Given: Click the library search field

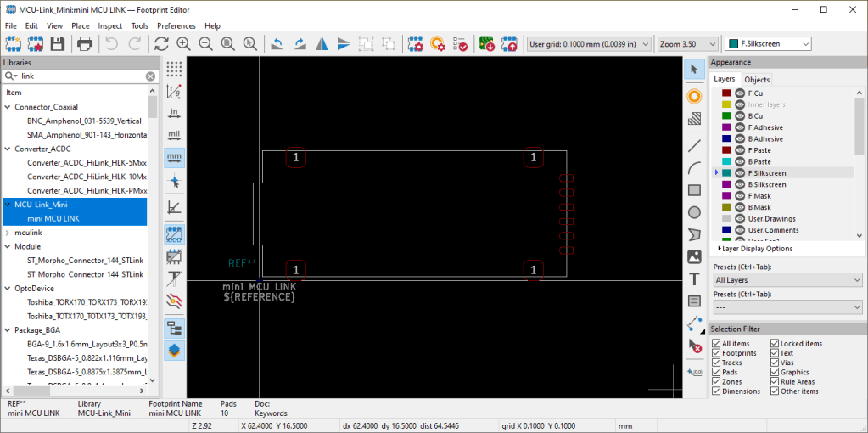Looking at the screenshot, I should coord(81,76).
